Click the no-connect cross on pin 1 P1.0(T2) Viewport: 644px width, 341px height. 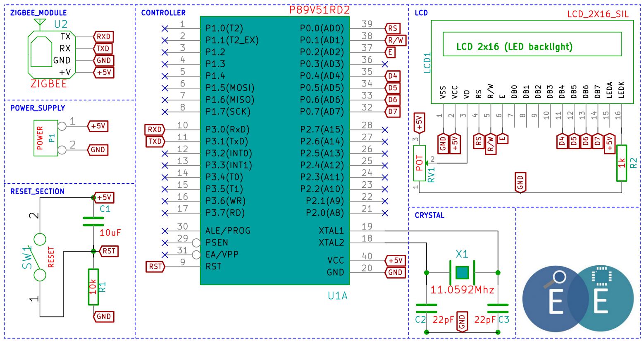click(165, 28)
